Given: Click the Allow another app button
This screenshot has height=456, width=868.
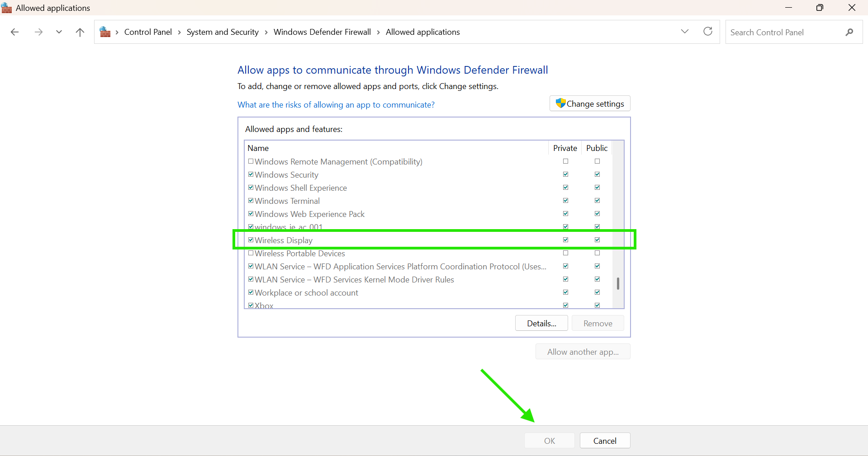Looking at the screenshot, I should (583, 352).
